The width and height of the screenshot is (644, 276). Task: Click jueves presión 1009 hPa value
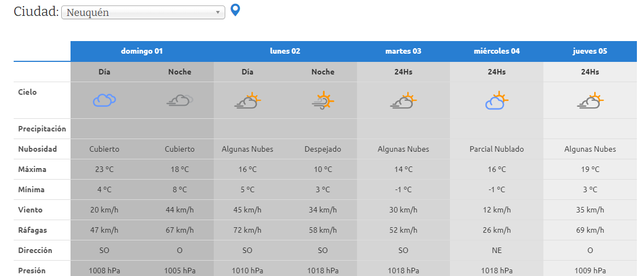pyautogui.click(x=590, y=271)
